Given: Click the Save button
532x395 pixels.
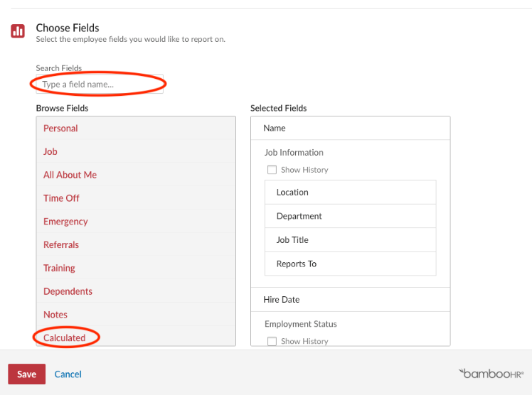Looking at the screenshot, I should (x=27, y=374).
